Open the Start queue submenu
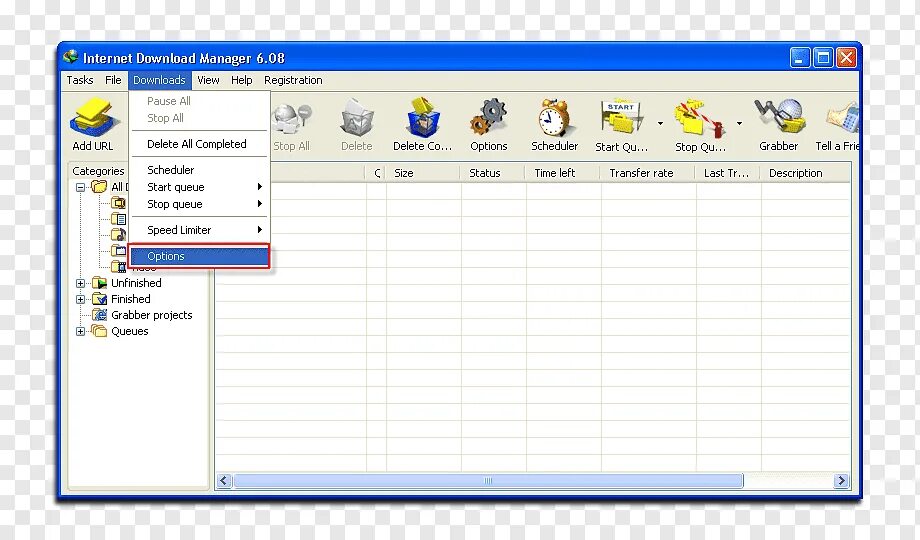 (199, 187)
